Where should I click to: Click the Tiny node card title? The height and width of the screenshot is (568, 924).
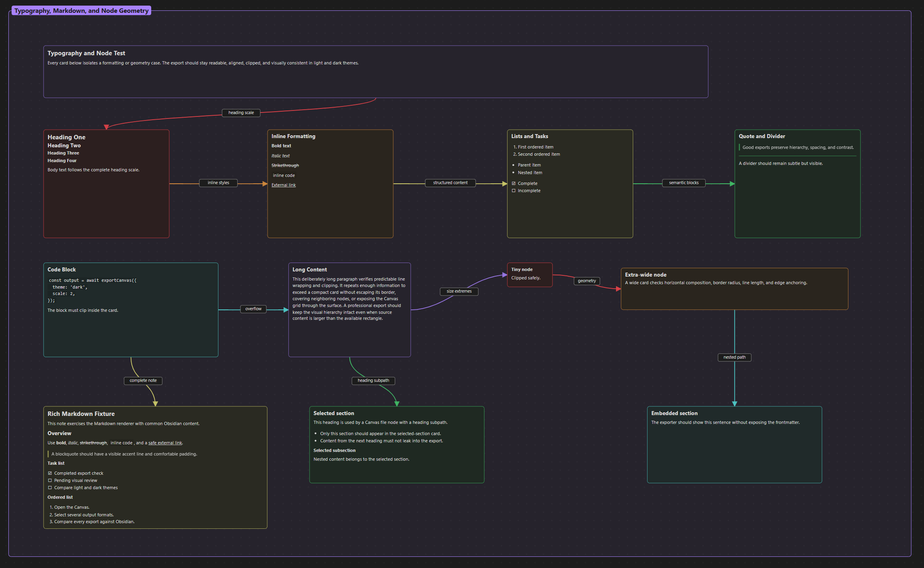[522, 270]
